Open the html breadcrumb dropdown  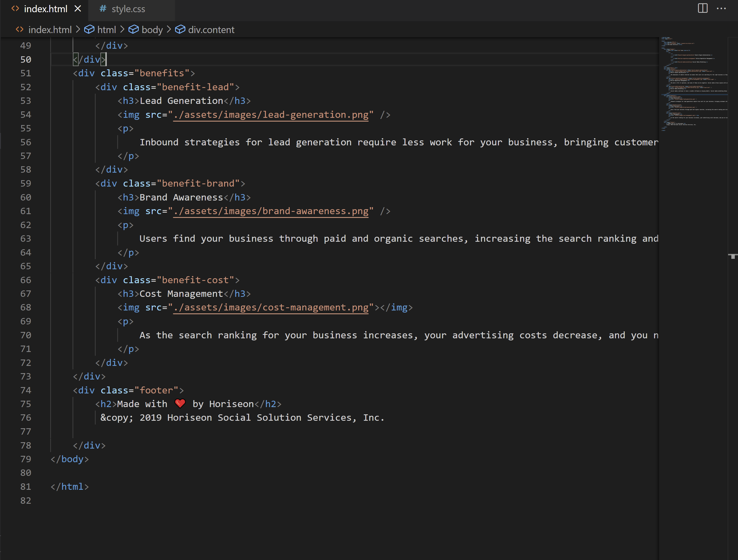click(x=107, y=29)
